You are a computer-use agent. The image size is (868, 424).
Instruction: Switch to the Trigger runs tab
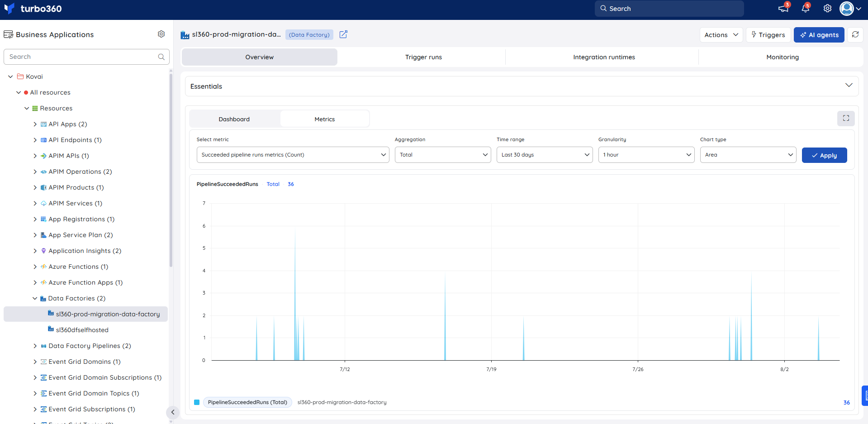[x=423, y=57]
